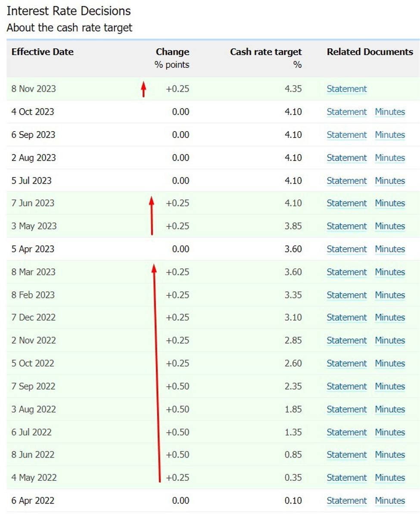Open the Statement for 5 Jul 2023
Image resolution: width=420 pixels, height=514 pixels.
pos(347,181)
